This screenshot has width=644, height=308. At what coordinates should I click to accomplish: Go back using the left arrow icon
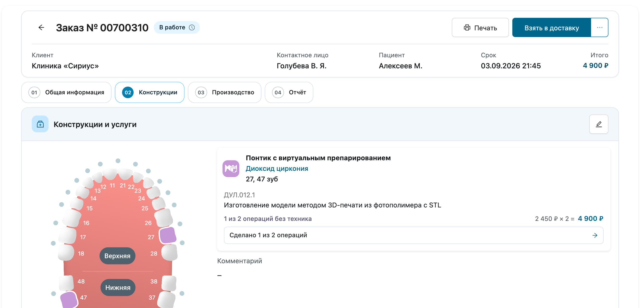pyautogui.click(x=42, y=27)
